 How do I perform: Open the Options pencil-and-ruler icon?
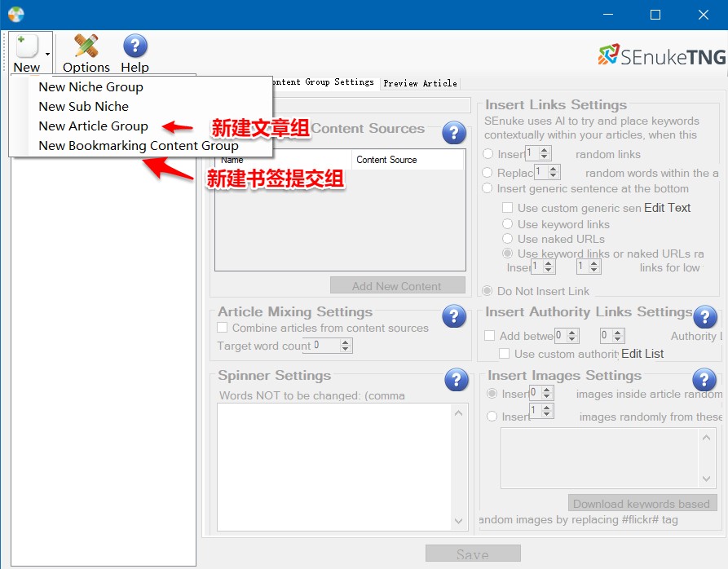(x=86, y=46)
